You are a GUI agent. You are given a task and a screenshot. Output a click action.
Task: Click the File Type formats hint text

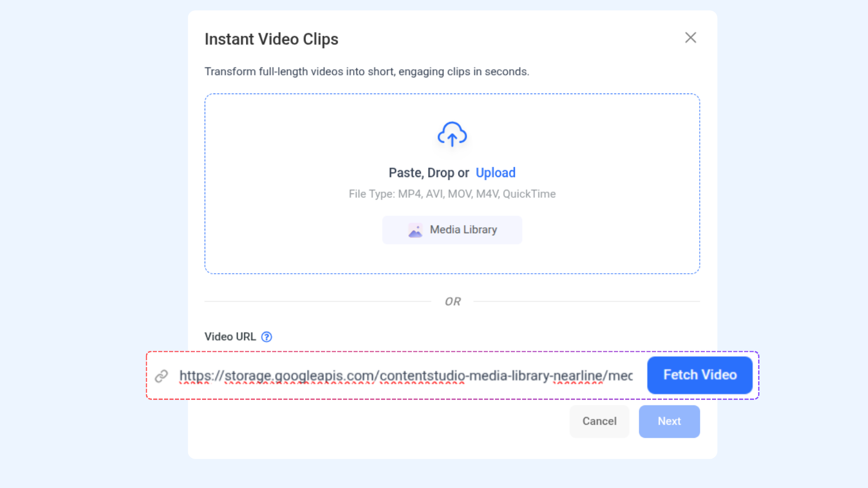click(452, 194)
